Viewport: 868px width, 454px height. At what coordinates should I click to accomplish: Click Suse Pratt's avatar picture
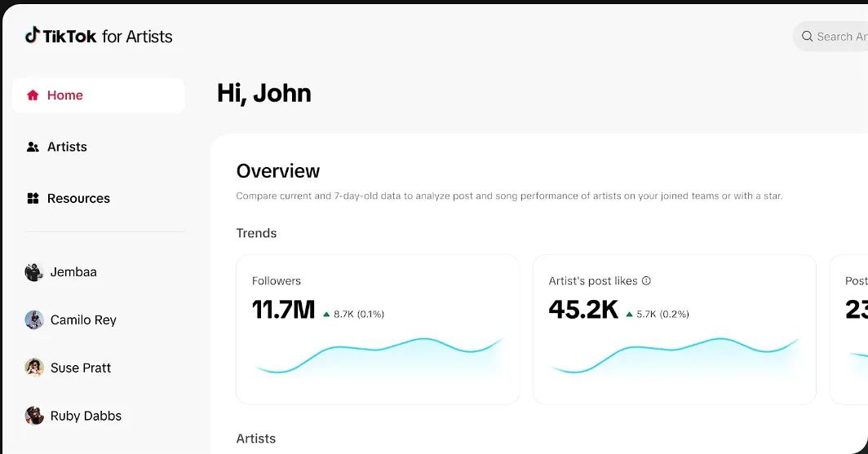click(33, 368)
